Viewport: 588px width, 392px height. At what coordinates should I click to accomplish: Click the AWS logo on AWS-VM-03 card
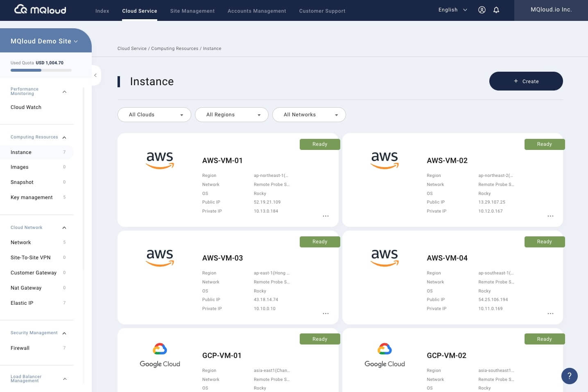[160, 258]
